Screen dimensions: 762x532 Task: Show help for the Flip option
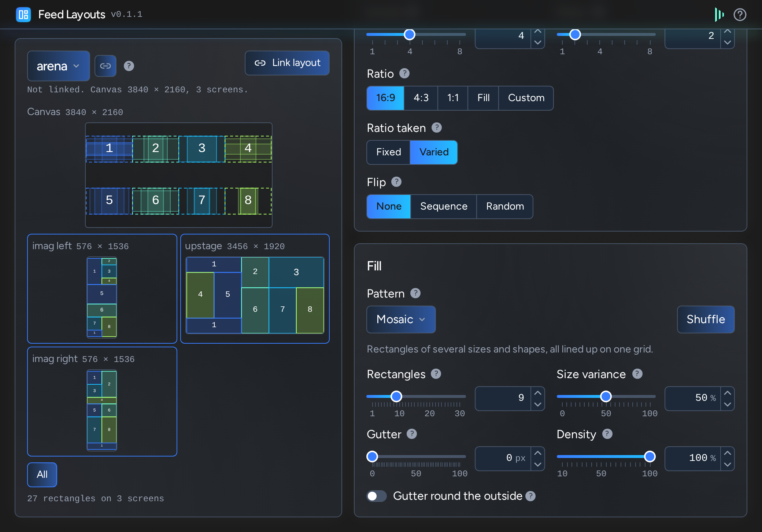pos(396,182)
